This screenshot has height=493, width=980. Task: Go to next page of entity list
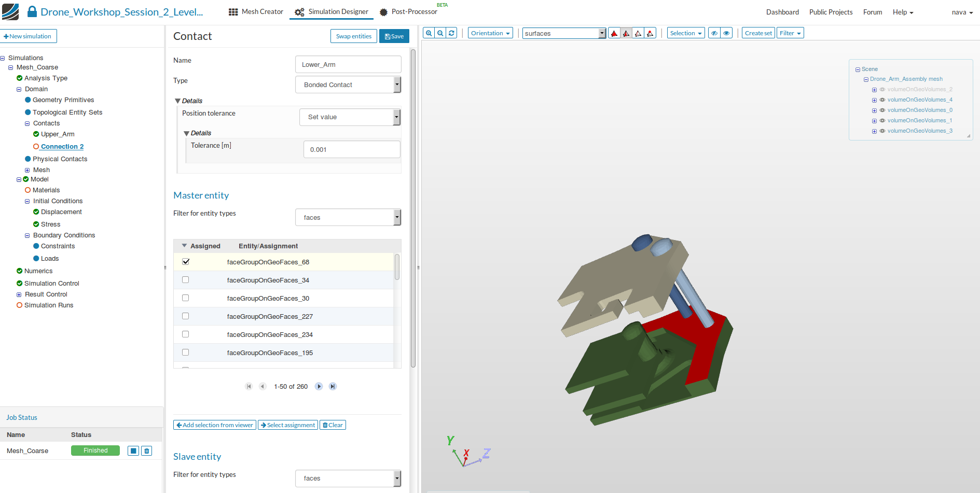tap(319, 386)
